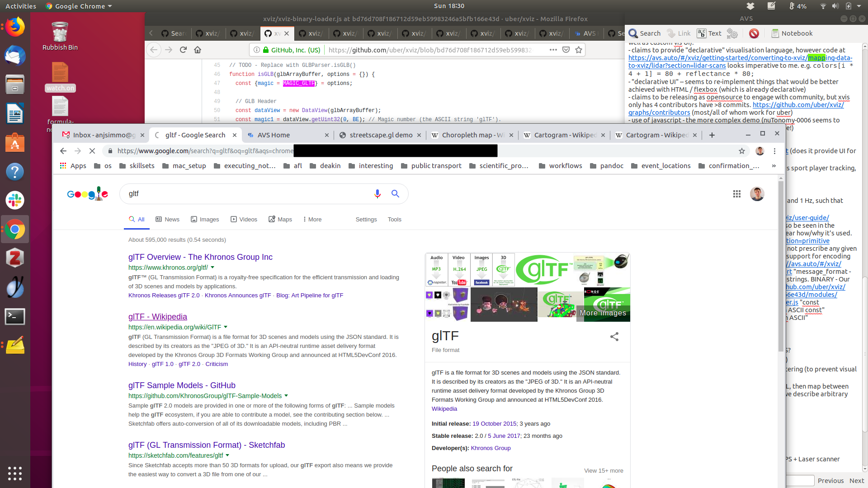
Task: Click the share icon in glTF panel
Action: [614, 337]
